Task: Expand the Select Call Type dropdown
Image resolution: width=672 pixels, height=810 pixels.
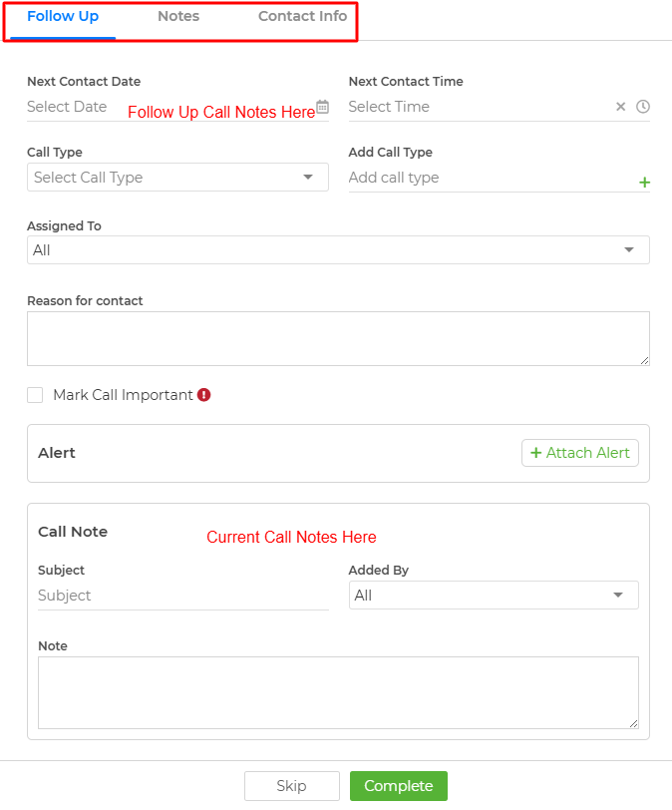Action: tap(177, 178)
